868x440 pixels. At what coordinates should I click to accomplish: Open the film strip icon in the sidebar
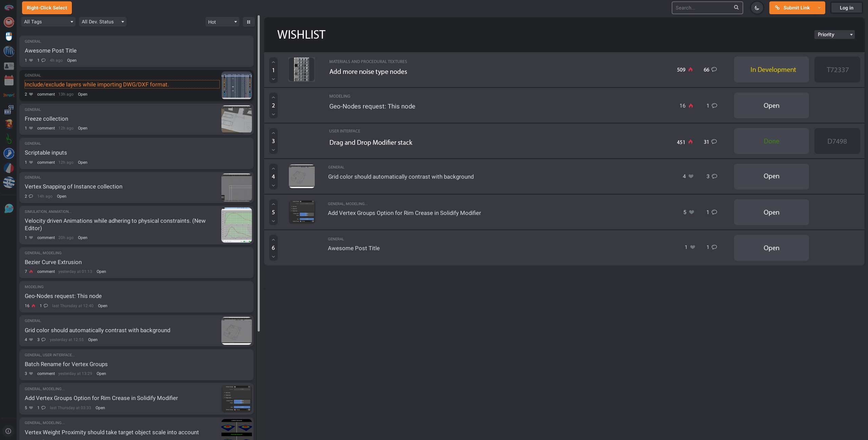click(9, 109)
